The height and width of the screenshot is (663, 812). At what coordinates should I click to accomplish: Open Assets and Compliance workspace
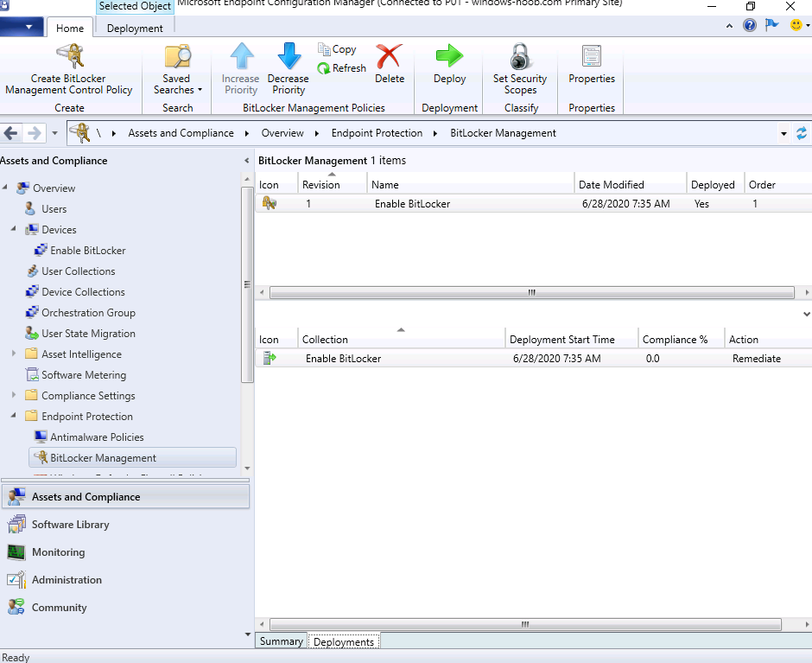[125, 497]
